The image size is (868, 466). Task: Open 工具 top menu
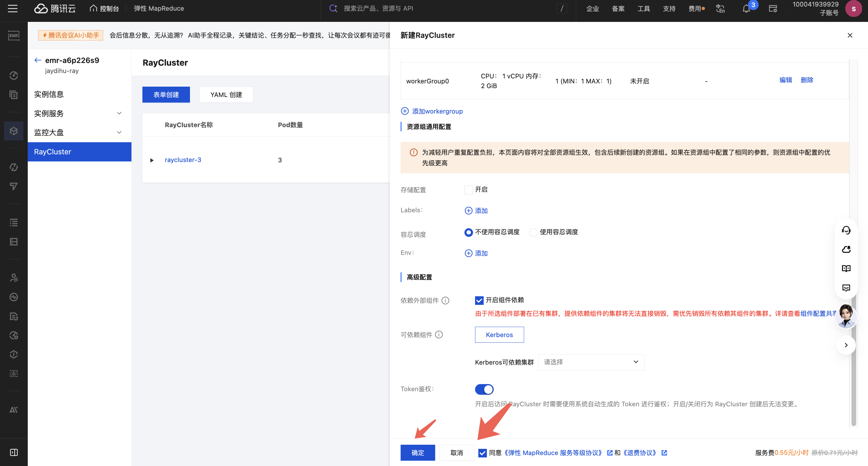643,9
